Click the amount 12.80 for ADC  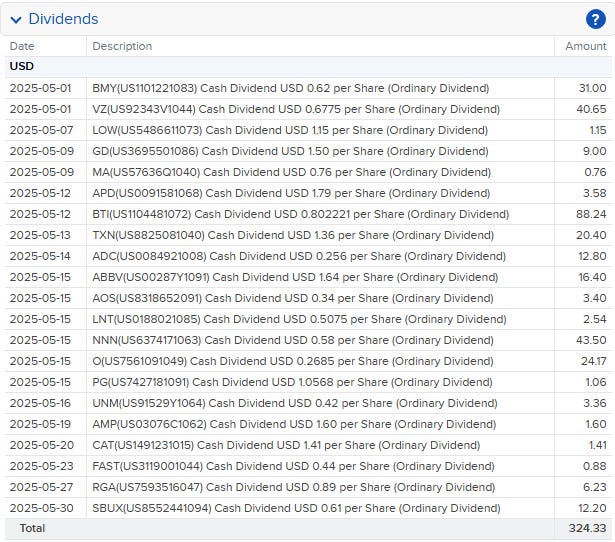point(592,256)
